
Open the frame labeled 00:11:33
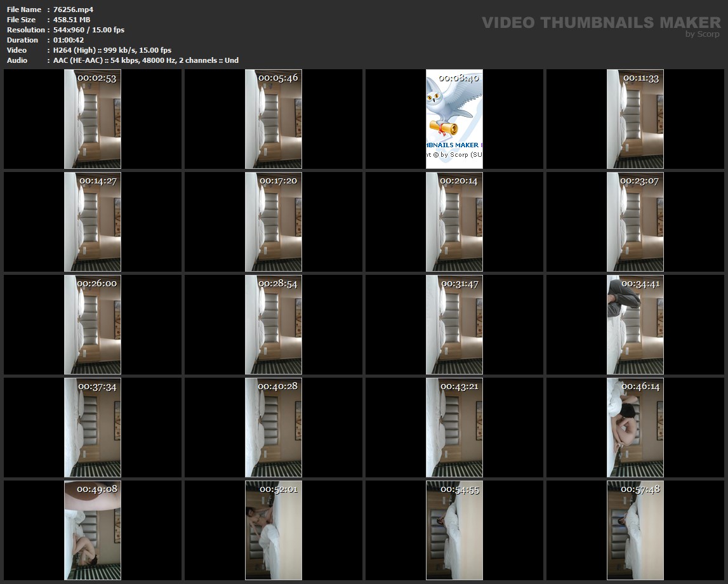point(635,119)
